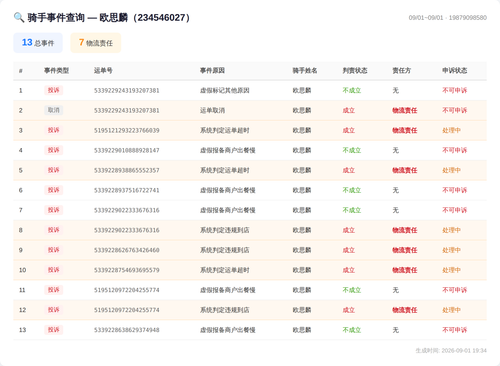Image resolution: width=500 pixels, height=366 pixels.
Task: Click the 不成立 status in row 1
Action: [352, 90]
